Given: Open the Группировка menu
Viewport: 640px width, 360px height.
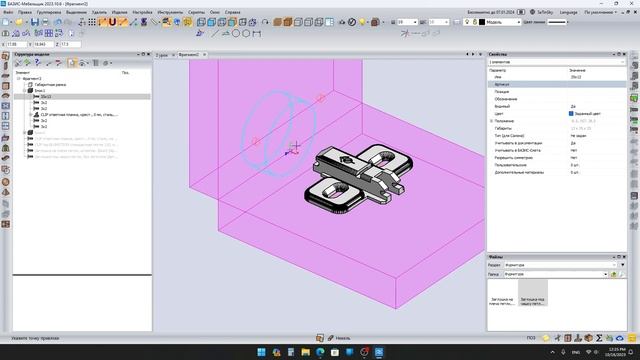Looking at the screenshot, I should click(x=49, y=12).
